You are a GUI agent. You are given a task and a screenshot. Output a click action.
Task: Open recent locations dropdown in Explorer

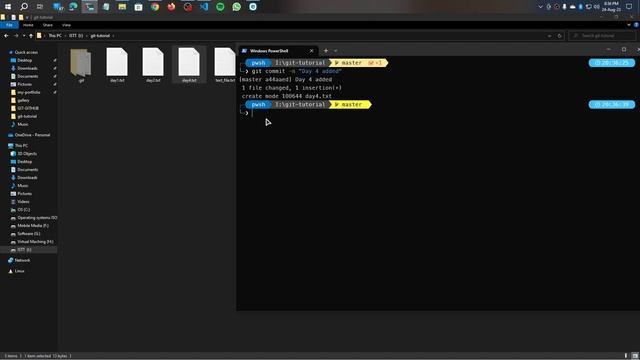point(24,36)
